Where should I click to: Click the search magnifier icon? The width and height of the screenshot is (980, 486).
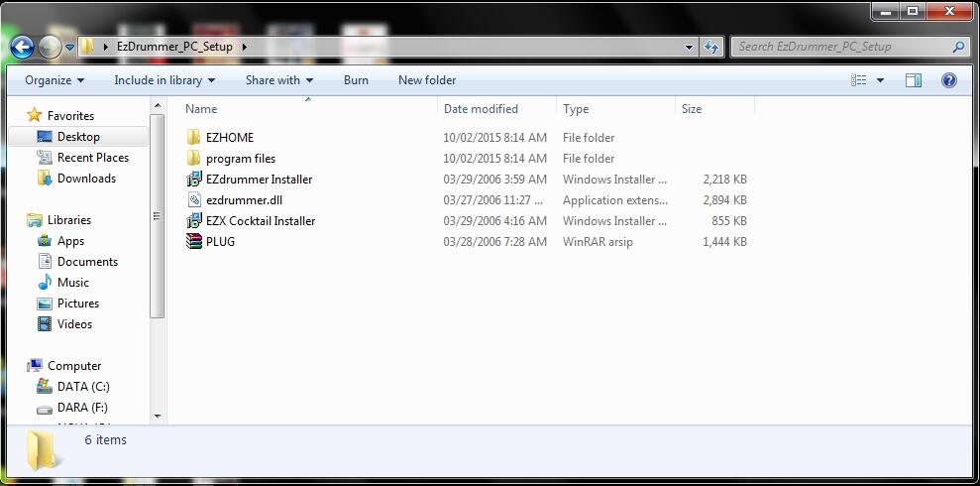click(959, 47)
